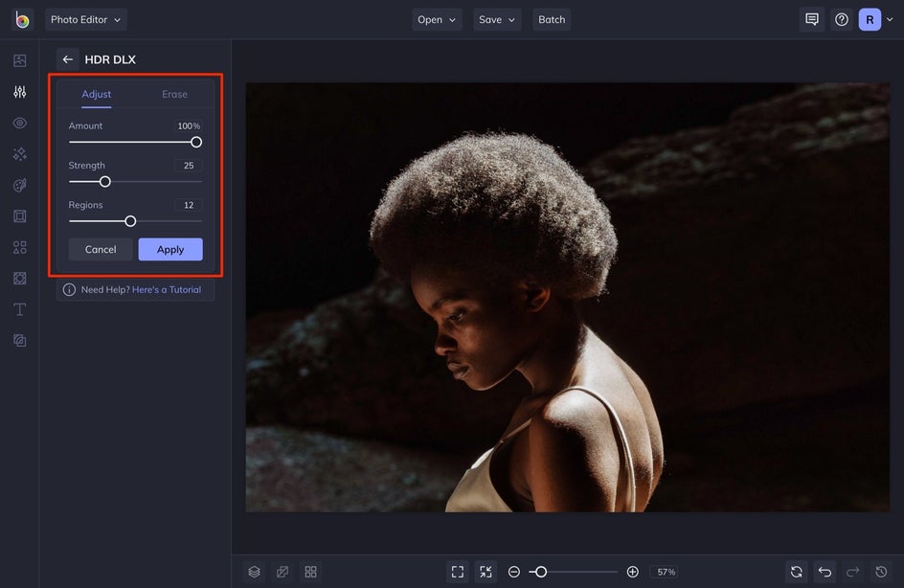This screenshot has height=588, width=904.
Task: Open the Text tool in sidebar
Action: click(x=19, y=309)
